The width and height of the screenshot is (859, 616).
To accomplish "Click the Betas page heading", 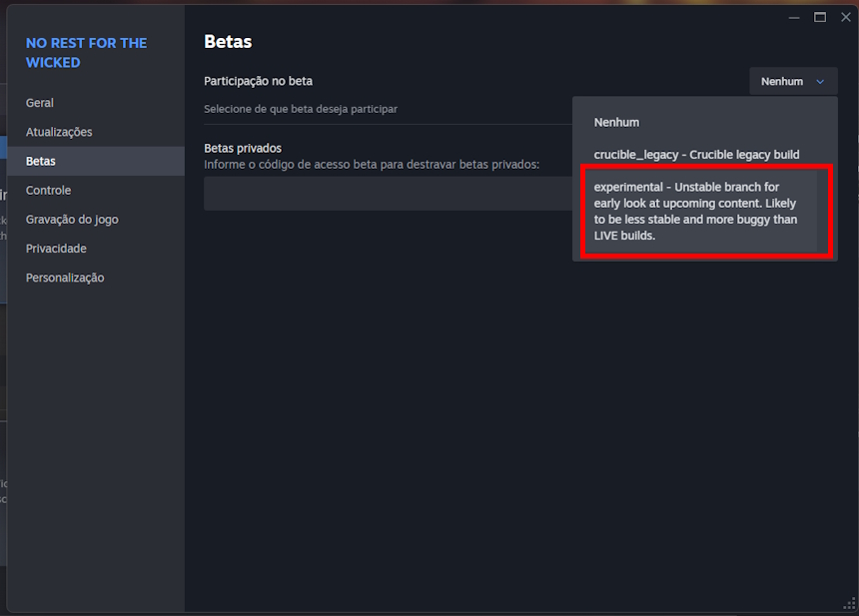I will [228, 42].
